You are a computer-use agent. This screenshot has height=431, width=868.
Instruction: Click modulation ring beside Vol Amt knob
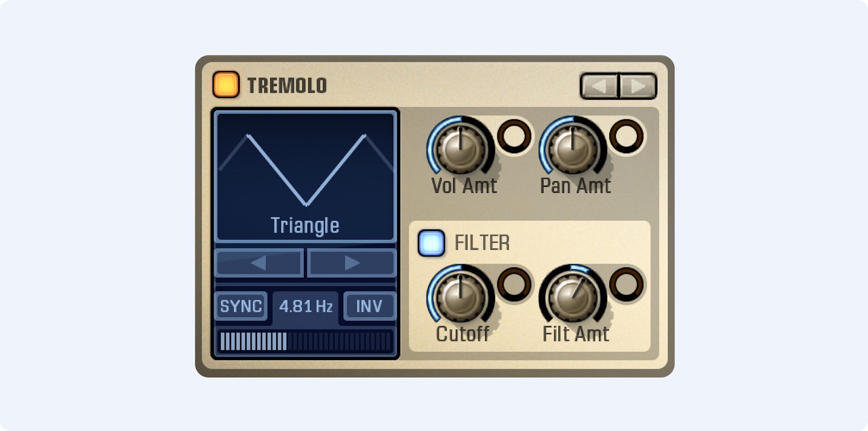point(514,136)
